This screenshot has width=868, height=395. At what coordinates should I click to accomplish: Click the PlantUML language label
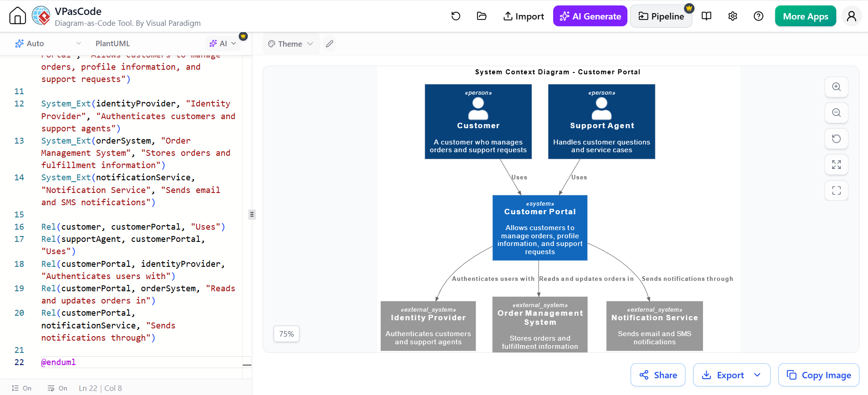pyautogui.click(x=113, y=43)
